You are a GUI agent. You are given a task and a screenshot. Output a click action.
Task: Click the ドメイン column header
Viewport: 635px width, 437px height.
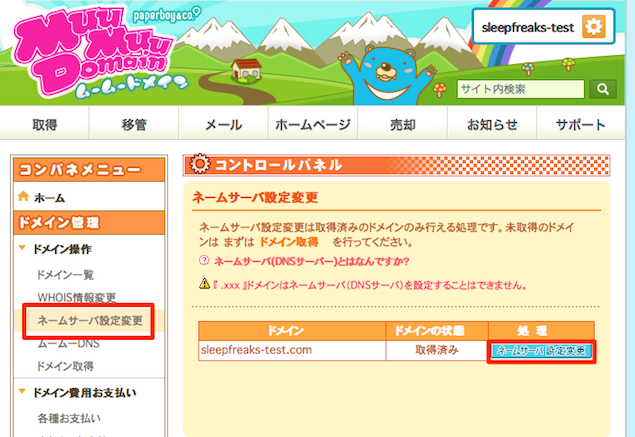[x=292, y=331]
